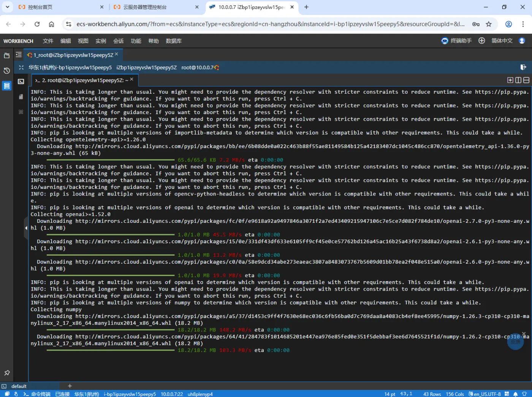Click the 156 Cols indicator in status bar
The width and height of the screenshot is (532, 397).
click(x=455, y=394)
